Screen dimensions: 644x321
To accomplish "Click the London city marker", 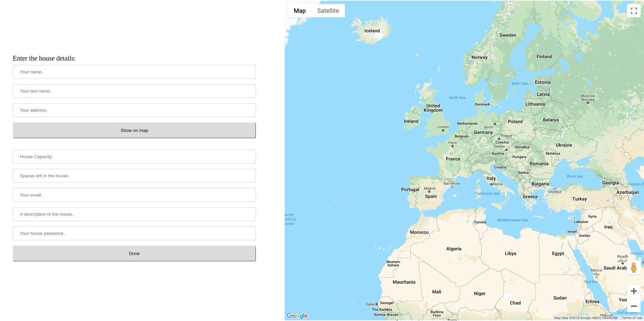I will click(443, 131).
